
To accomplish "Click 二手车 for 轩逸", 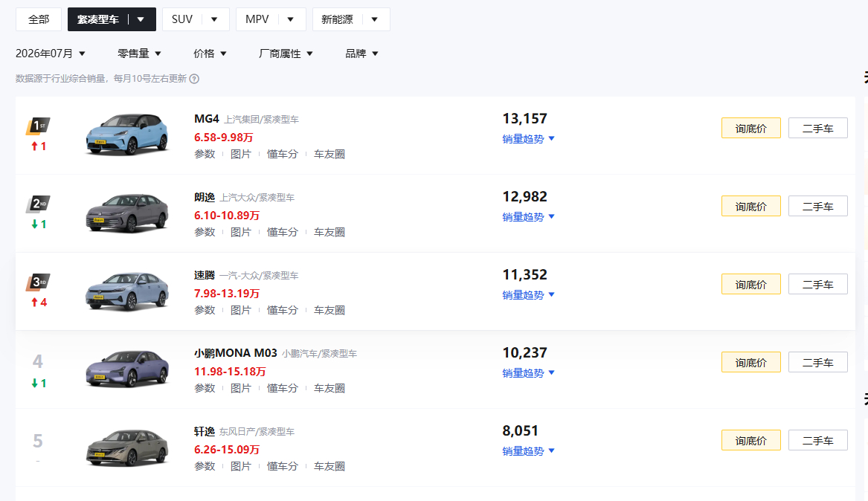I will pyautogui.click(x=817, y=440).
